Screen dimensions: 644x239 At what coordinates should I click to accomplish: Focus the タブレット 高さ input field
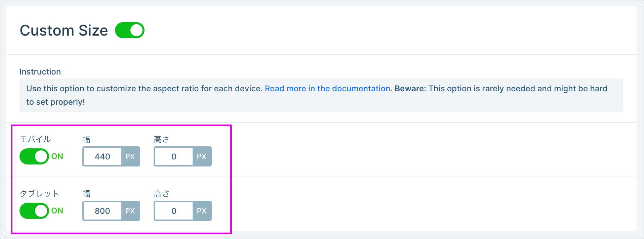173,211
